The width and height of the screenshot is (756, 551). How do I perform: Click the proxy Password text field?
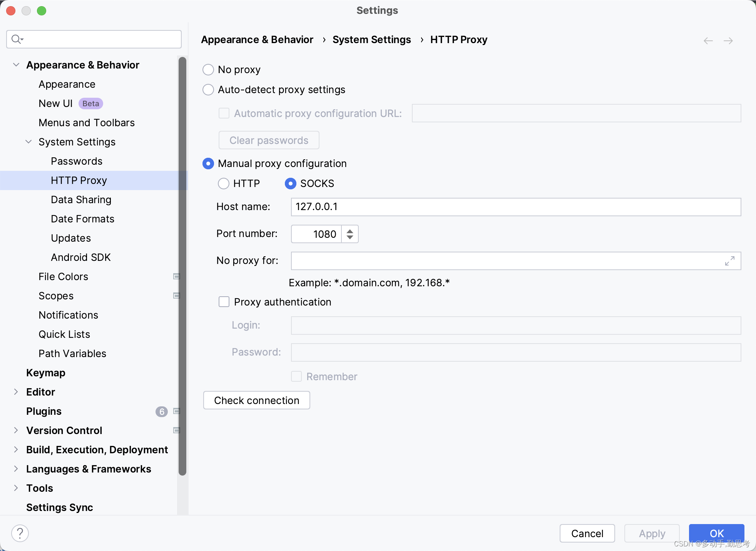pyautogui.click(x=516, y=352)
